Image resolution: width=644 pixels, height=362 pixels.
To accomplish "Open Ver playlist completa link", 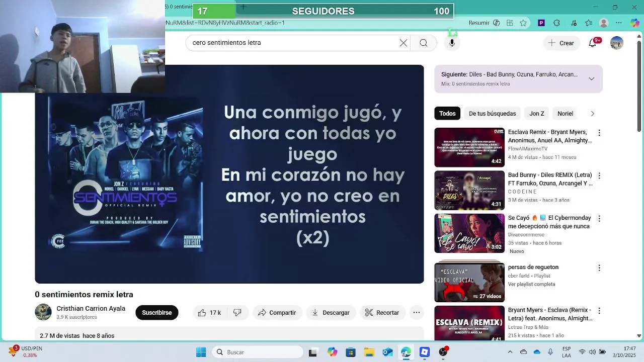I will coord(531,284).
